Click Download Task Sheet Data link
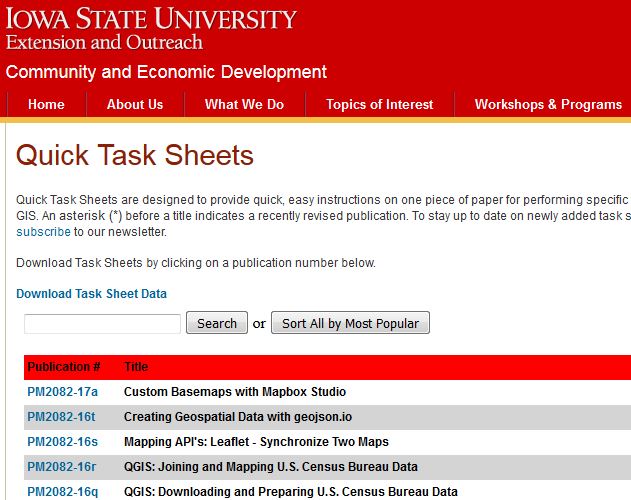 [x=91, y=294]
